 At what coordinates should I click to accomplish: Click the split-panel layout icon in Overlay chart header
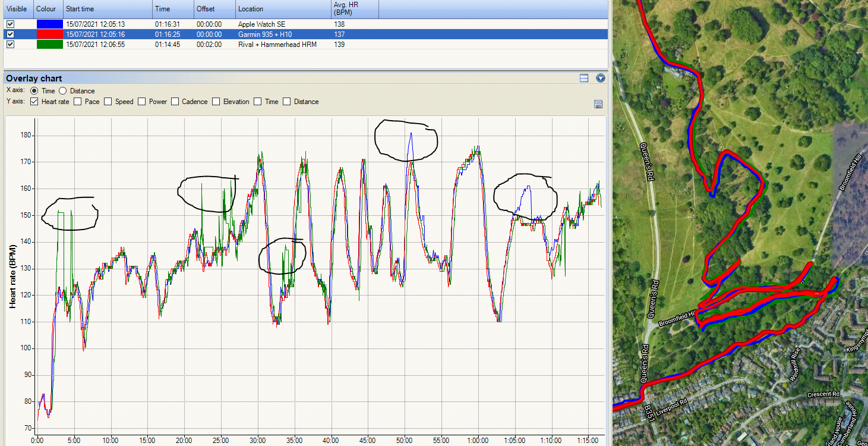[x=584, y=78]
